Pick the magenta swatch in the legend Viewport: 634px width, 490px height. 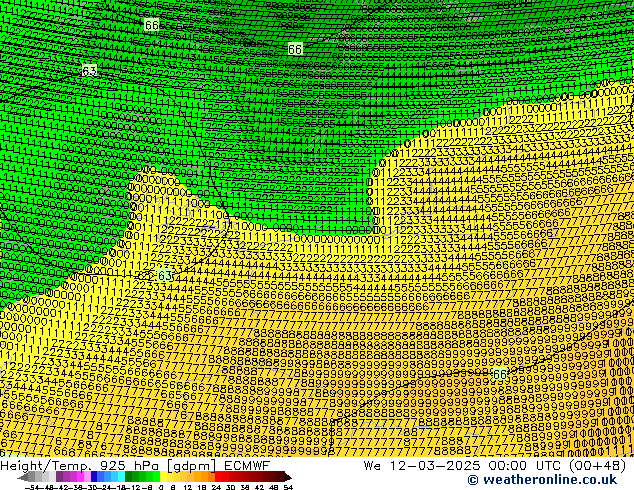(x=80, y=476)
